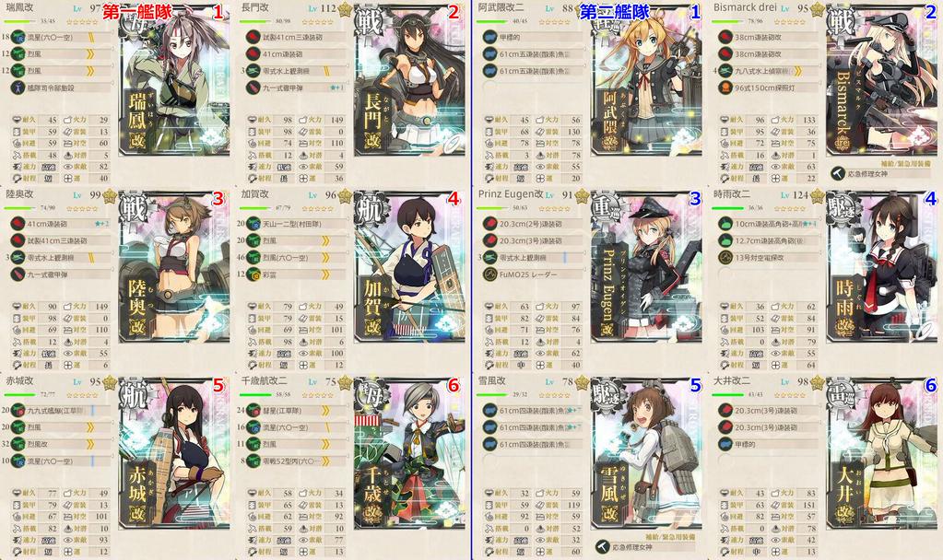Open the 第一艦隊 fleet label
The image size is (943, 560).
(137, 11)
